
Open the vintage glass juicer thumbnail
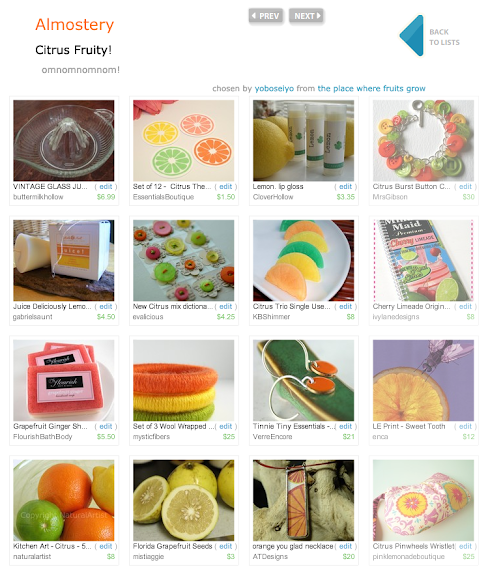click(x=64, y=141)
